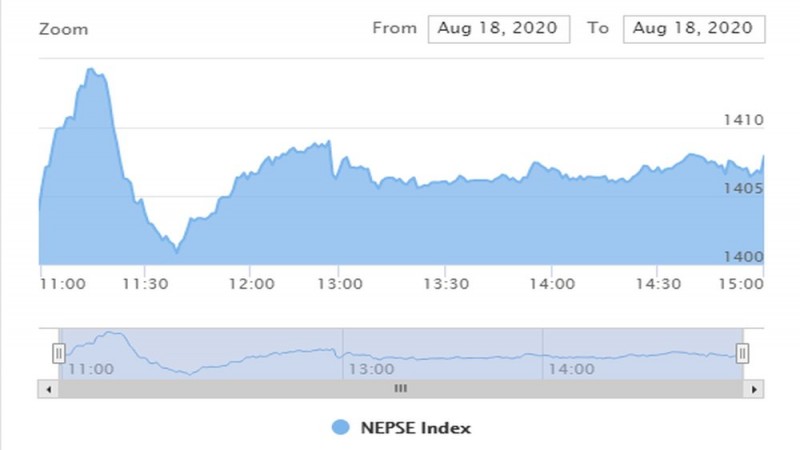Click the 1400 y-axis value label
The height and width of the screenshot is (450, 800).
point(744,257)
